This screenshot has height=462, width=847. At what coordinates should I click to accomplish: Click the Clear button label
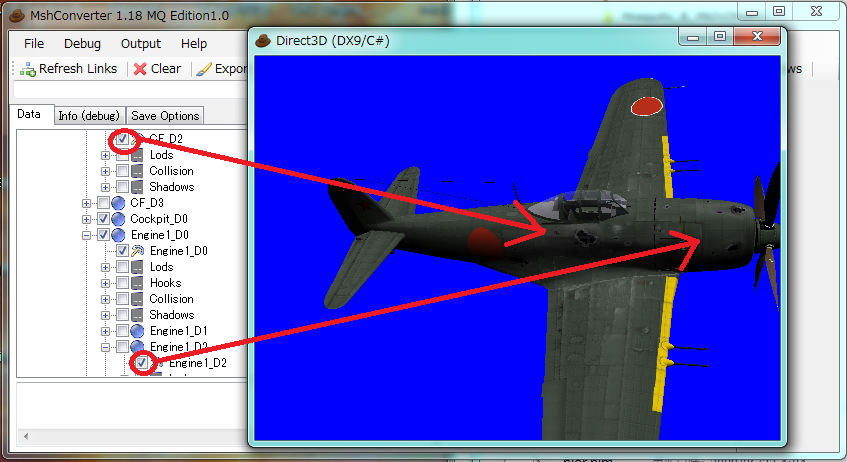pyautogui.click(x=166, y=69)
